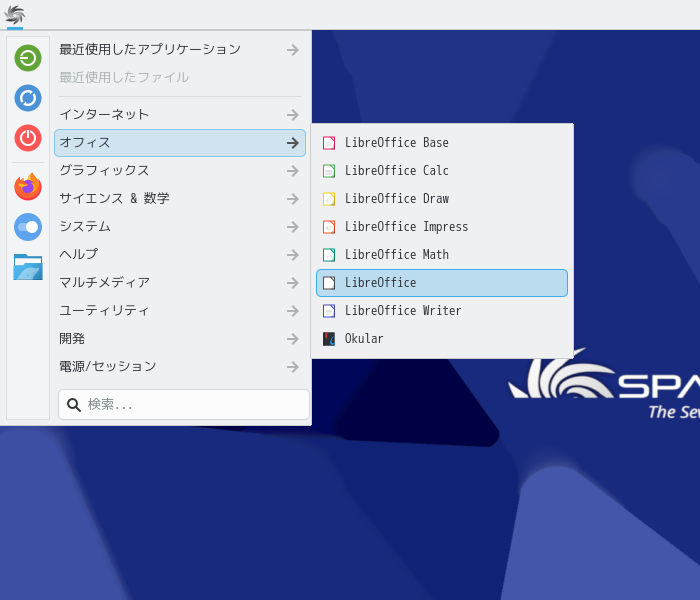The width and height of the screenshot is (700, 600).
Task: Click the magnifier icon in search box
Action: (x=74, y=405)
